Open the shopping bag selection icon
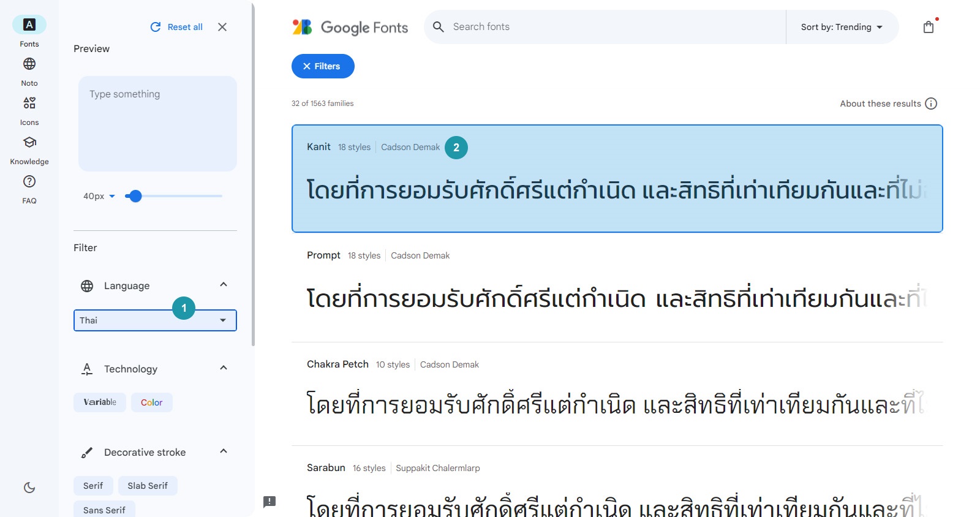 click(929, 27)
